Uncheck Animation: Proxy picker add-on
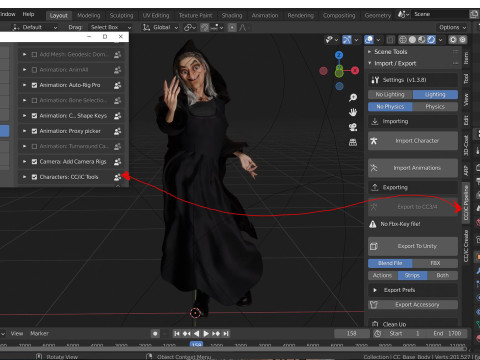Image resolution: width=480 pixels, height=360 pixels. click(34, 131)
